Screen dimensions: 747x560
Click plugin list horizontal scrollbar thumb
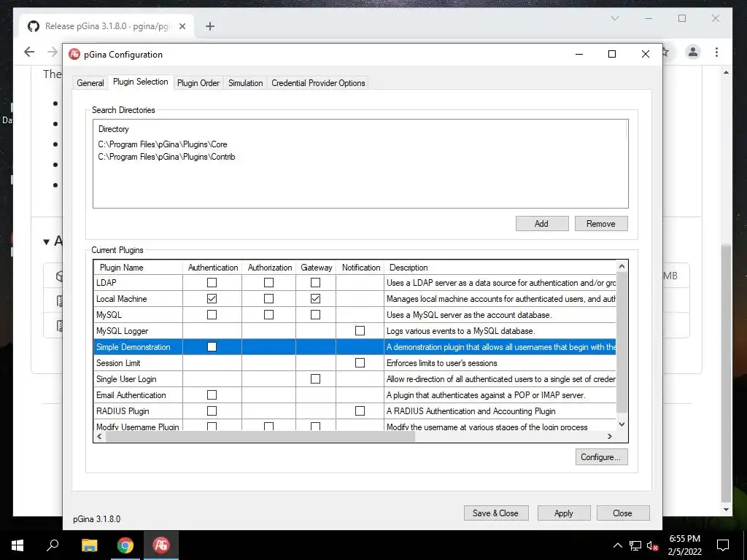coord(260,436)
